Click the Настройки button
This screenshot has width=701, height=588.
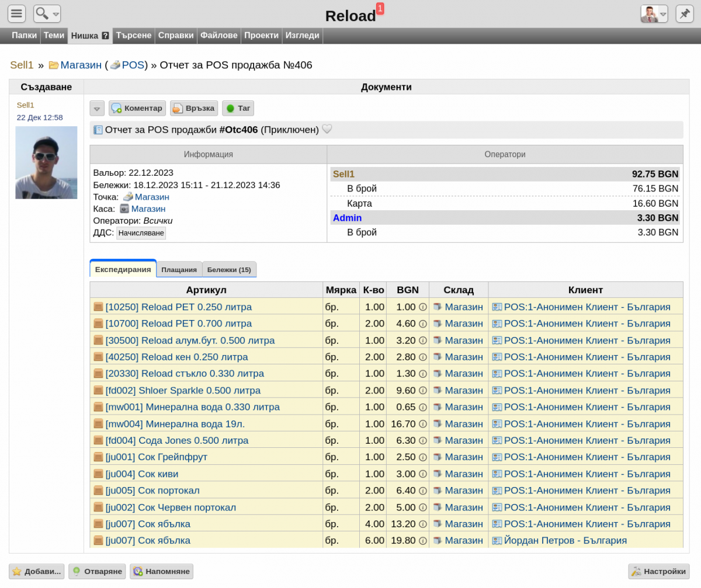tap(659, 572)
